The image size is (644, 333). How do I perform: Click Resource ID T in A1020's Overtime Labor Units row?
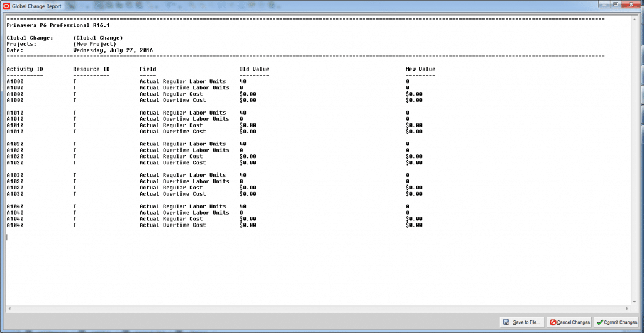75,150
